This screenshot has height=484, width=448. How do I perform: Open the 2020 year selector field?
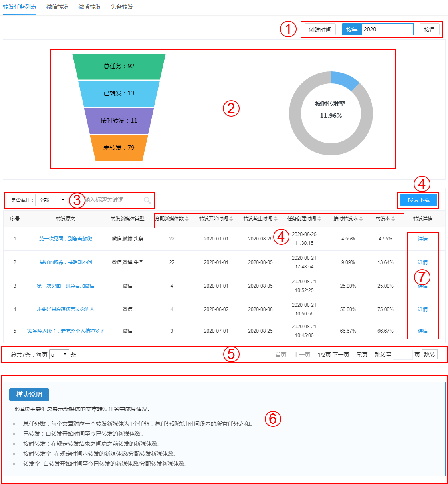[387, 30]
